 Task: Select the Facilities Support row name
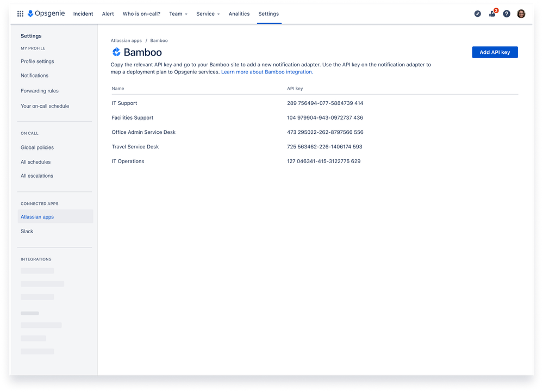click(x=132, y=118)
